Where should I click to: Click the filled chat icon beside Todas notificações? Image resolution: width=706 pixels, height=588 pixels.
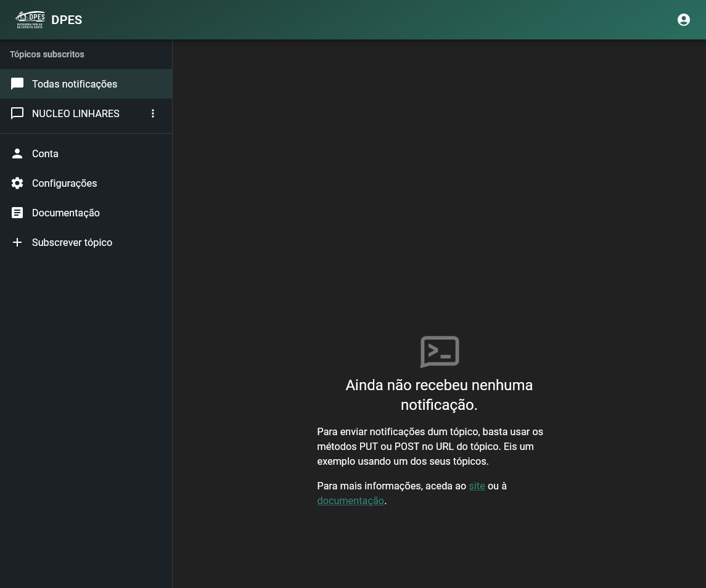[x=17, y=84]
